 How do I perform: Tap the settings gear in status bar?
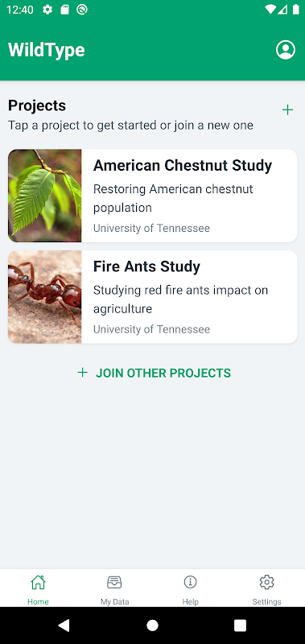47,10
